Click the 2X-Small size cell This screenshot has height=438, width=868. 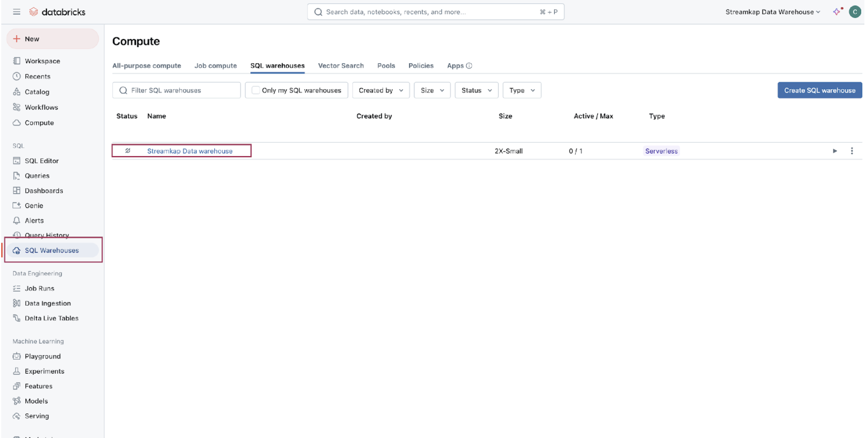pos(508,151)
